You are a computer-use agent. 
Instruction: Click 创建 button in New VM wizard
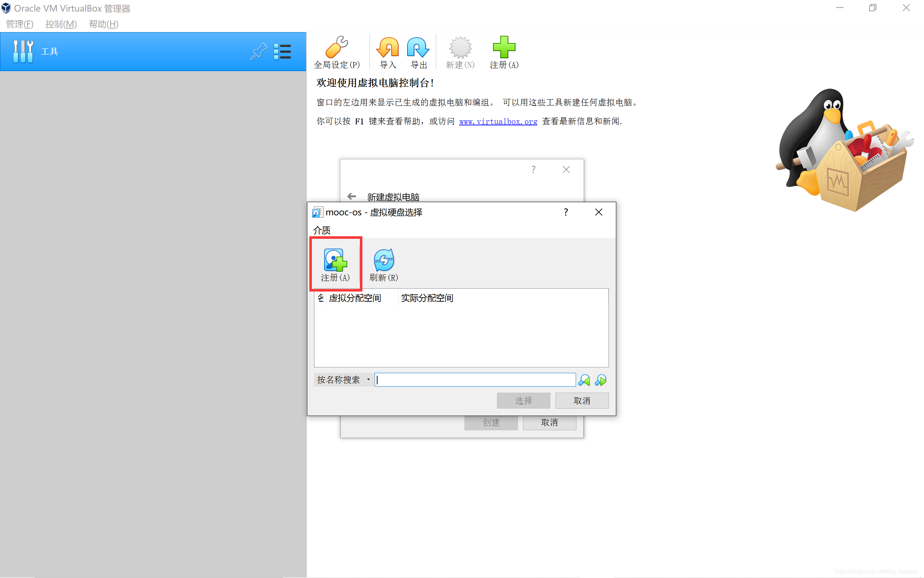491,422
